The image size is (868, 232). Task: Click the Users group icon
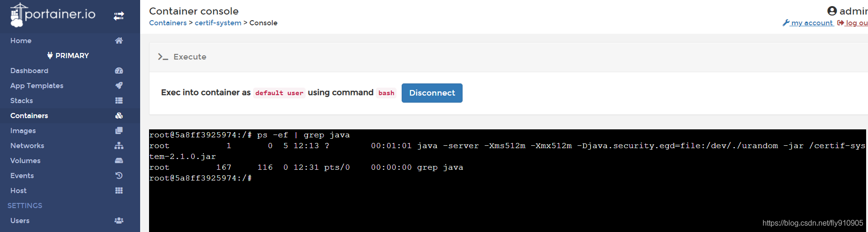[119, 221]
